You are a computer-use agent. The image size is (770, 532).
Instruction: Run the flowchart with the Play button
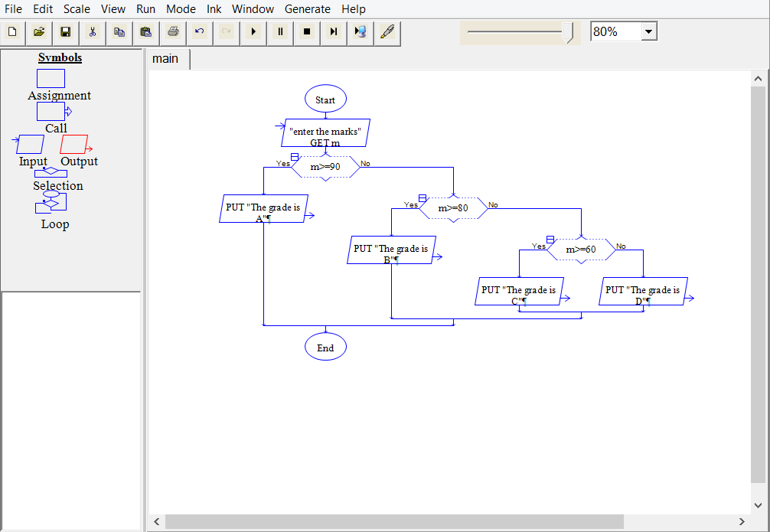click(253, 32)
